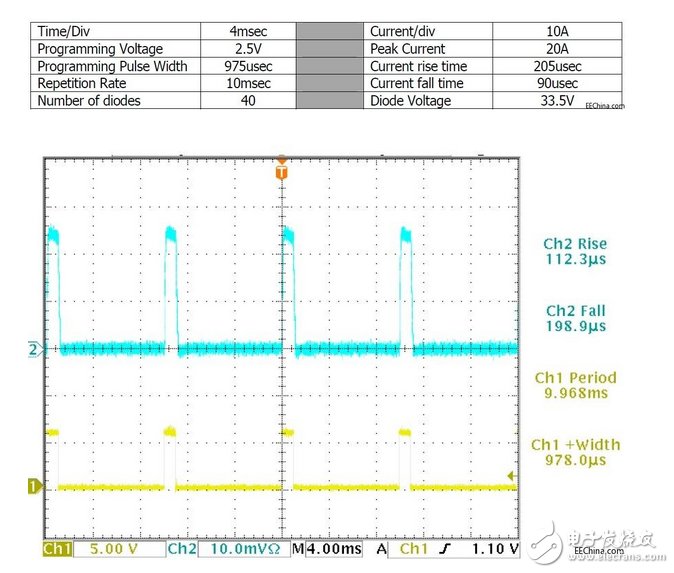674x573 pixels.
Task: Click the trigger level arrow on right edge
Action: coord(514,476)
